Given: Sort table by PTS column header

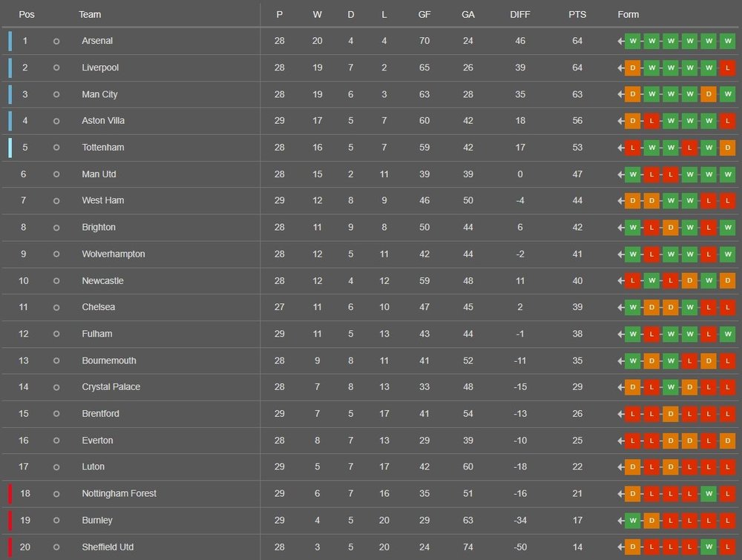Looking at the screenshot, I should tap(577, 15).
